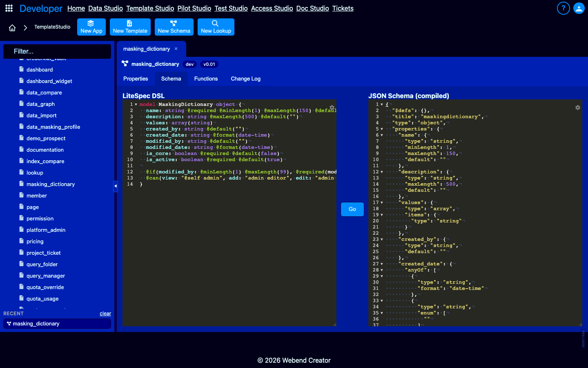Click the Go compile button

pyautogui.click(x=352, y=209)
